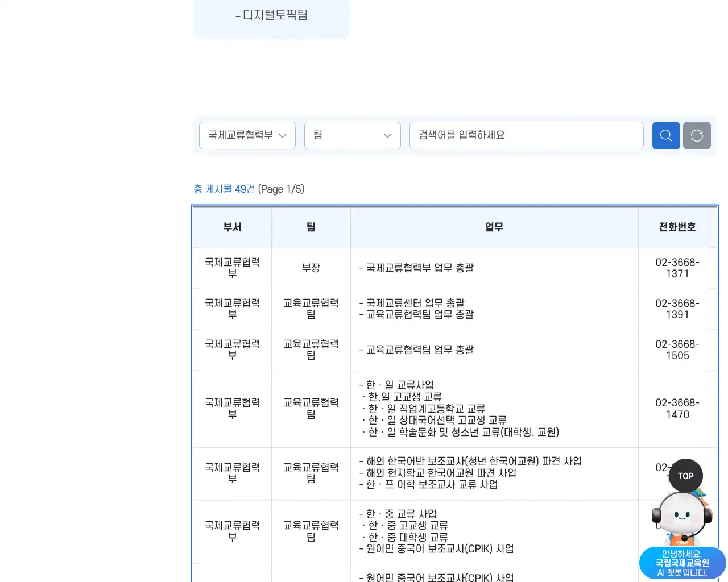Screen dimensions: 728x582
Task: Focus the 검색어를 입력하세요 search field
Action: pos(527,135)
